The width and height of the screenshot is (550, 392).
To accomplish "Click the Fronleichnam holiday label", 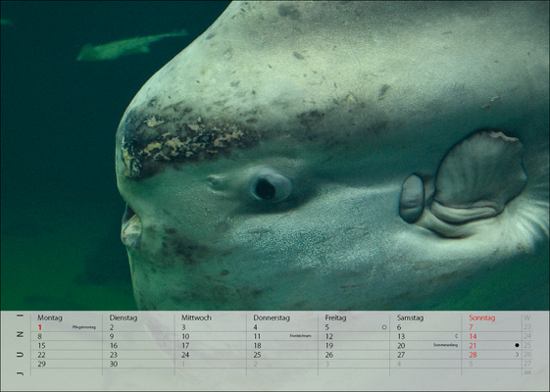I will click(x=300, y=336).
